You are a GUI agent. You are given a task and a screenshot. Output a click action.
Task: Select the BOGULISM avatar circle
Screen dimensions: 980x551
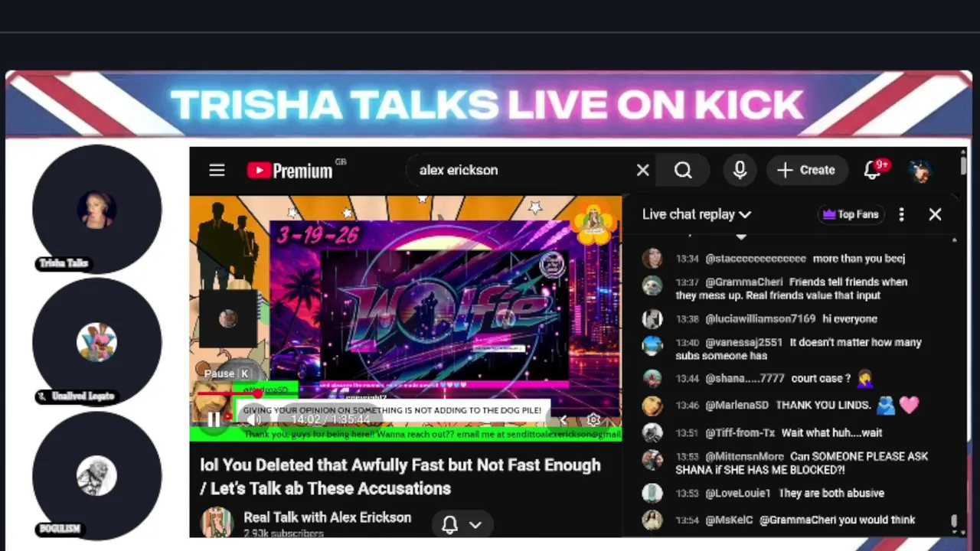[x=96, y=475]
